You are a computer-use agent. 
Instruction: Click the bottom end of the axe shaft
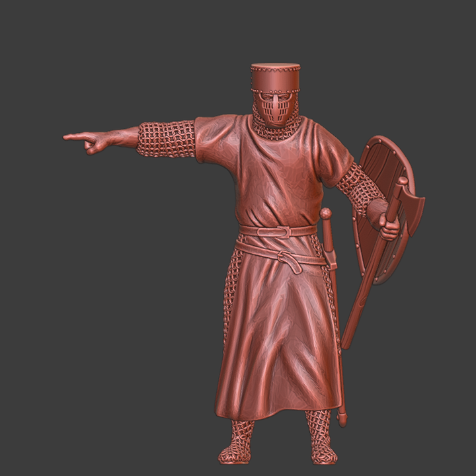(346, 341)
